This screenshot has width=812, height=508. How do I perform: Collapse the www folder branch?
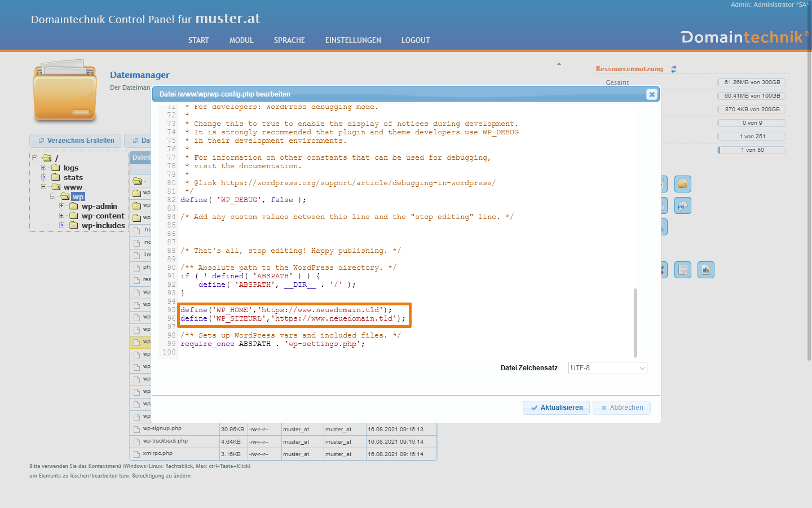pos(44,187)
